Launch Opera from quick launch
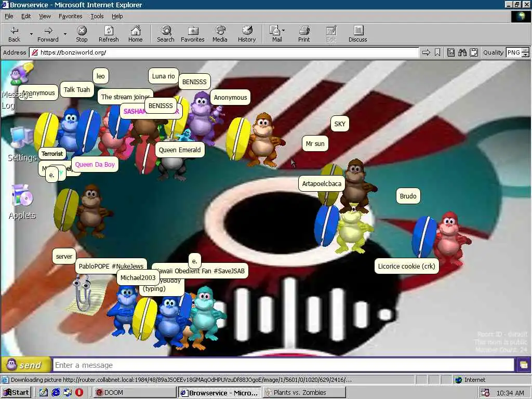 tap(79, 393)
